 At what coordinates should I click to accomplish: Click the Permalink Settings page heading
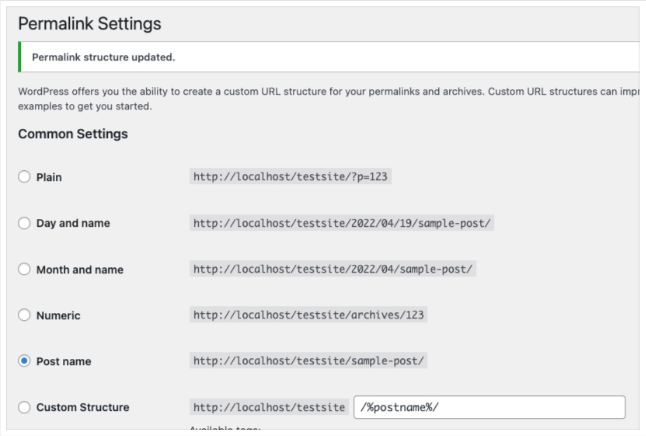tap(90, 23)
